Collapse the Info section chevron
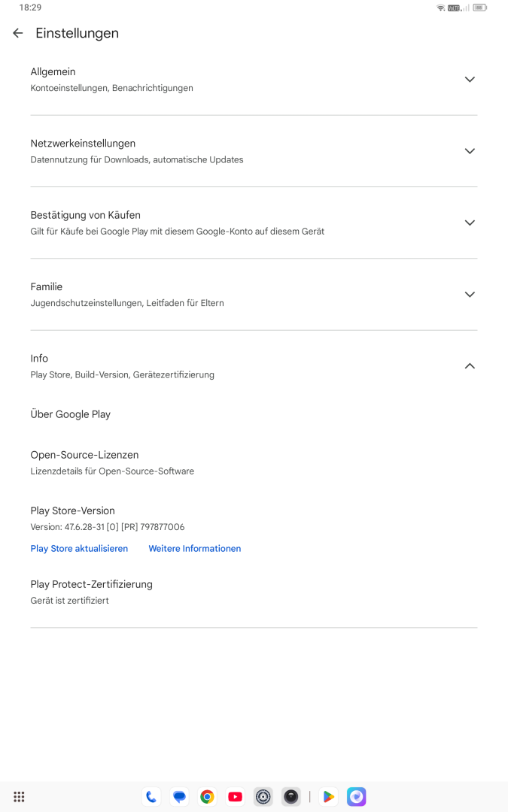 click(470, 366)
